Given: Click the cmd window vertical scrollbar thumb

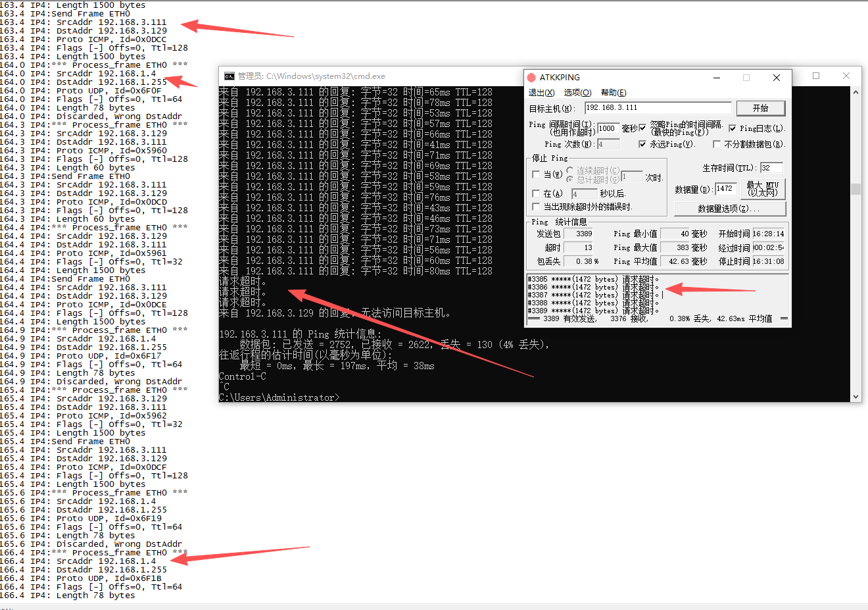Looking at the screenshot, I should pyautogui.click(x=856, y=190).
